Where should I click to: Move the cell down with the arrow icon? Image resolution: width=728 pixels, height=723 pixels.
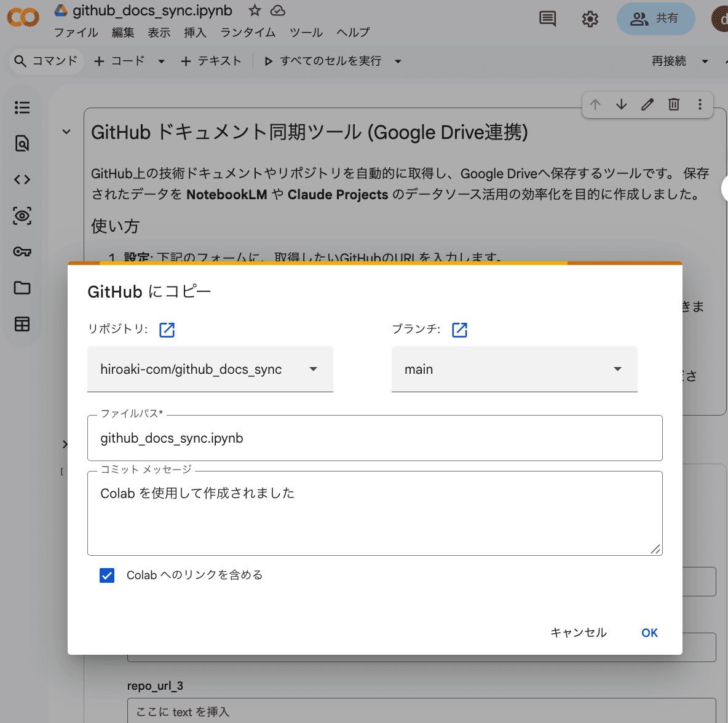(622, 105)
